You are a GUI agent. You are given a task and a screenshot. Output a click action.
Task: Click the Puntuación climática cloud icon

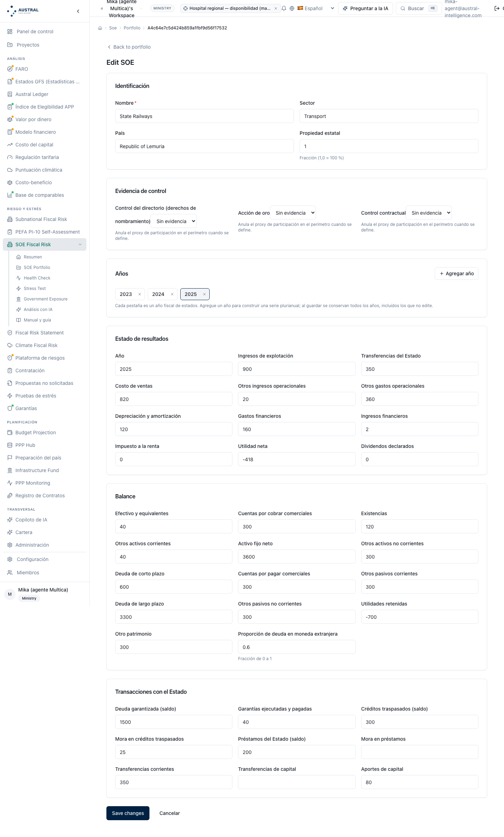pyautogui.click(x=10, y=170)
